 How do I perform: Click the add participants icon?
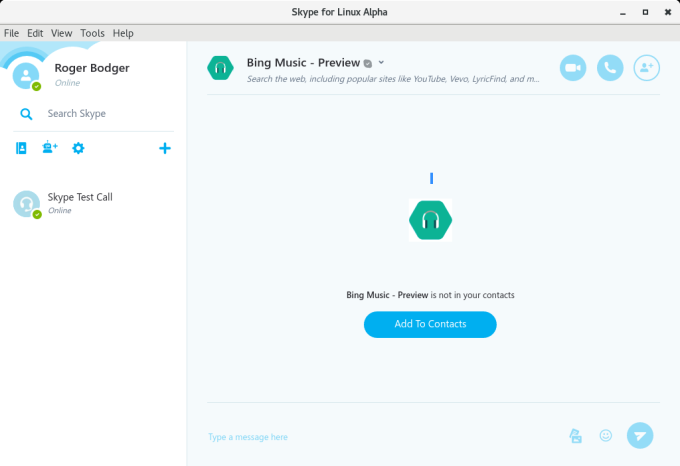(647, 67)
